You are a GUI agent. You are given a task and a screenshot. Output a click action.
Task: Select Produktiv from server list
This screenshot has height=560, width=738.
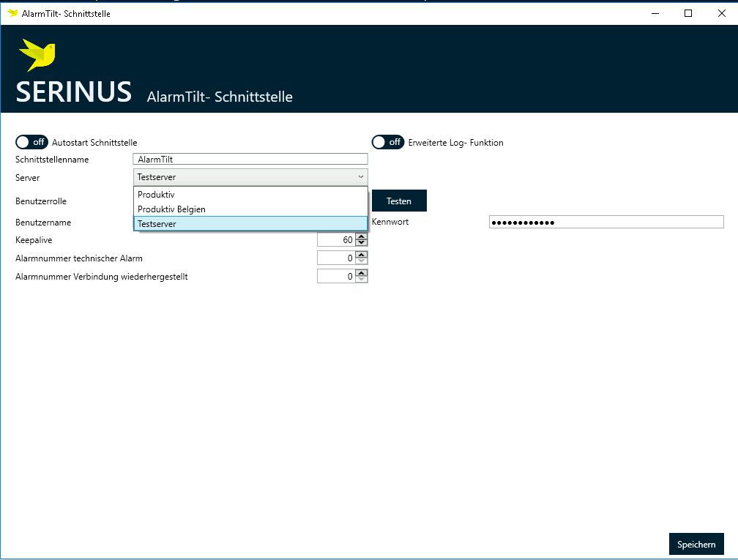(250, 195)
